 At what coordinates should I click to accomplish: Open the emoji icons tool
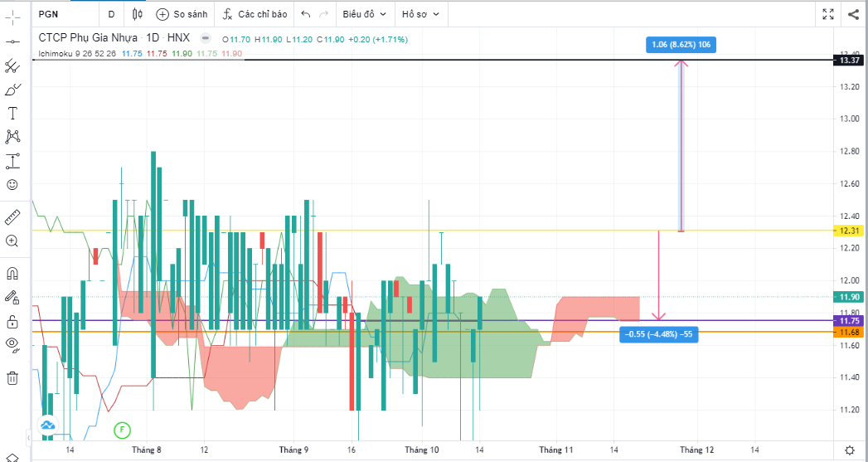(x=12, y=185)
